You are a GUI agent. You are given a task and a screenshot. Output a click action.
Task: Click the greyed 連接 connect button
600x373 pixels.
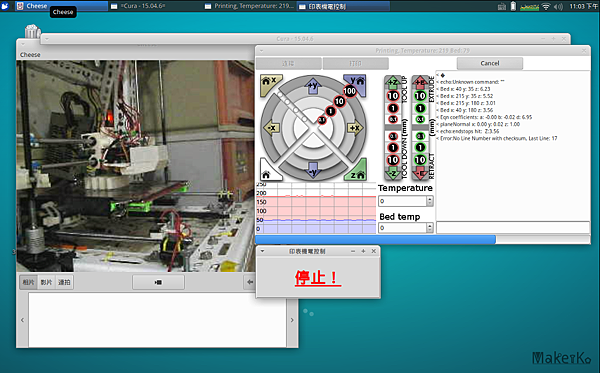289,63
